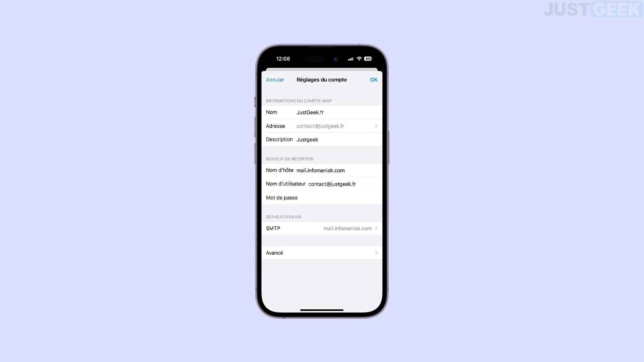
Task: Tap Annuler to discard changes
Action: [275, 79]
